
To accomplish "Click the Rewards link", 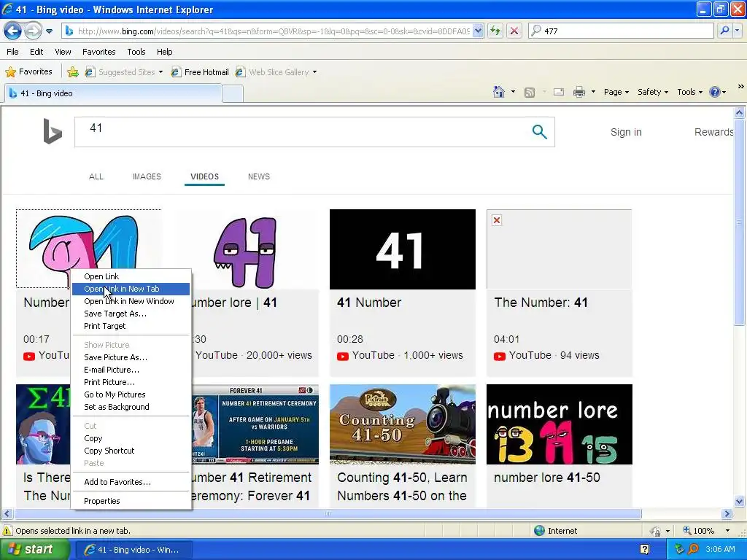I will pos(713,132).
